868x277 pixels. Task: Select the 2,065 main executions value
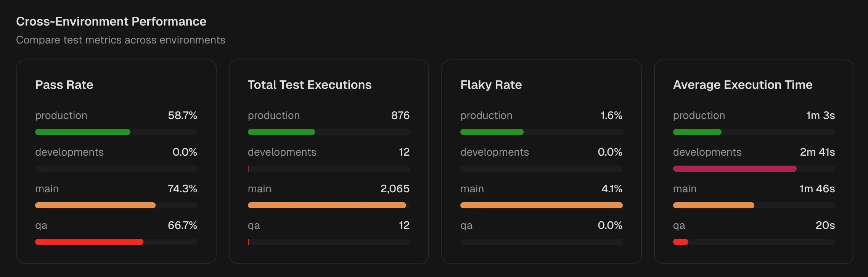tap(395, 189)
